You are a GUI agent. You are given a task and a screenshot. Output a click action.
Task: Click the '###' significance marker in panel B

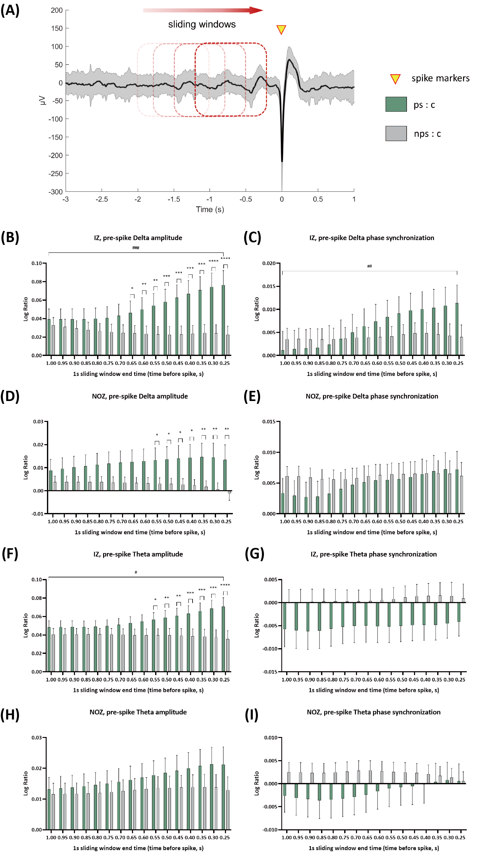click(x=136, y=248)
